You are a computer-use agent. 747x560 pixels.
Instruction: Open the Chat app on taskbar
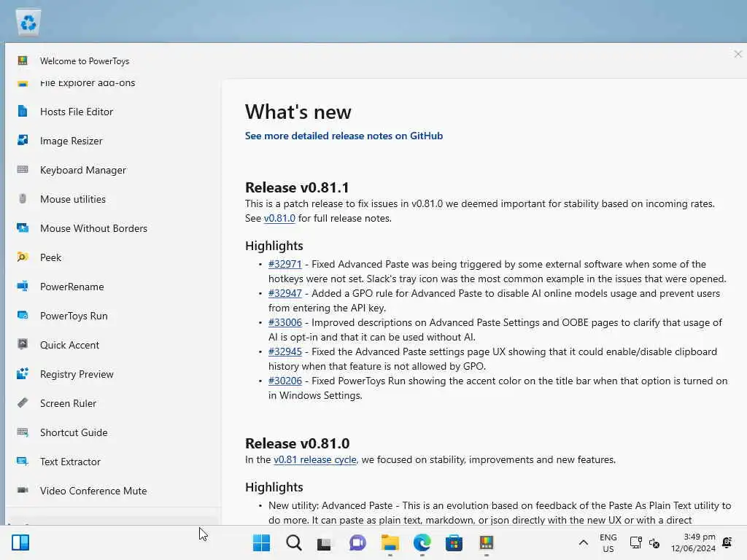coord(357,542)
